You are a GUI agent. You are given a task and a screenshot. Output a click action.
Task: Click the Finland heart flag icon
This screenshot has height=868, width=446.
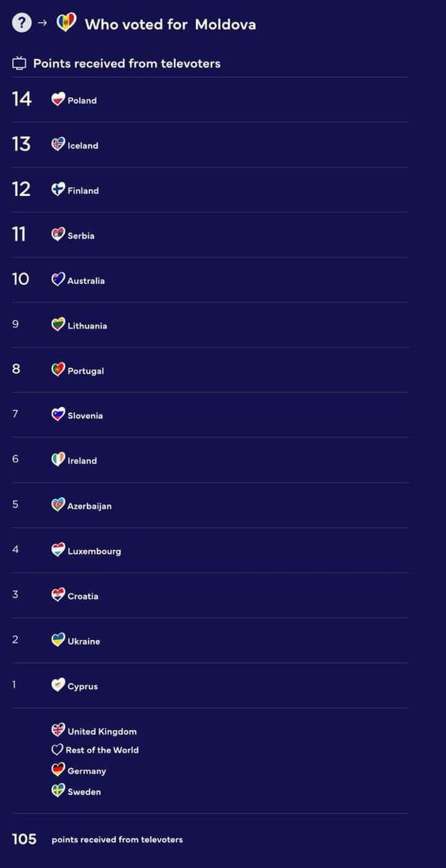coord(58,190)
